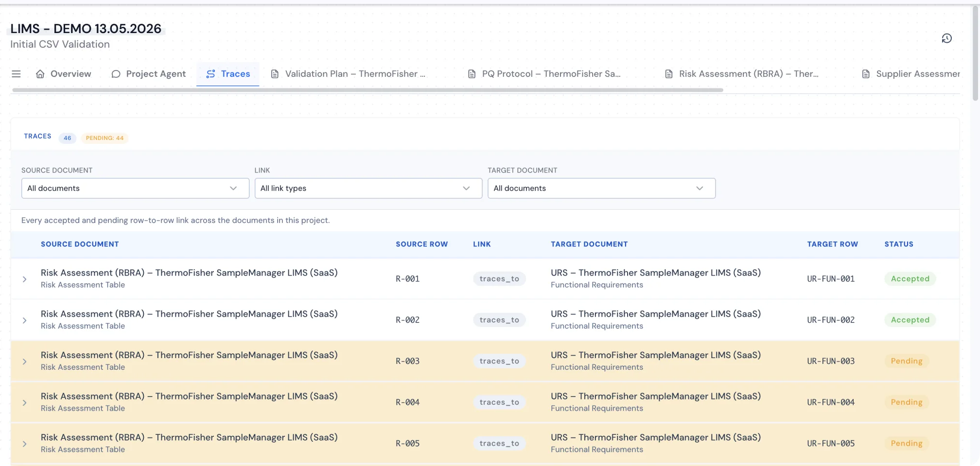Click the Initial CSV Validation subtitle
The height and width of the screenshot is (466, 980).
[60, 44]
